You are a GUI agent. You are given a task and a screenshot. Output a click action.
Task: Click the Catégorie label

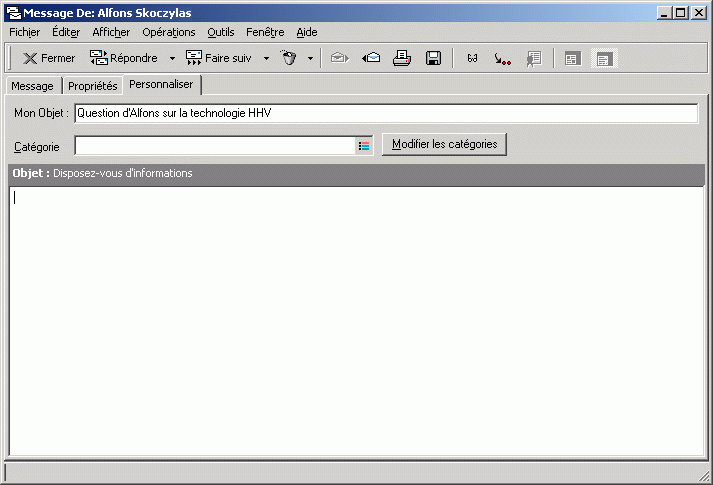(37, 147)
